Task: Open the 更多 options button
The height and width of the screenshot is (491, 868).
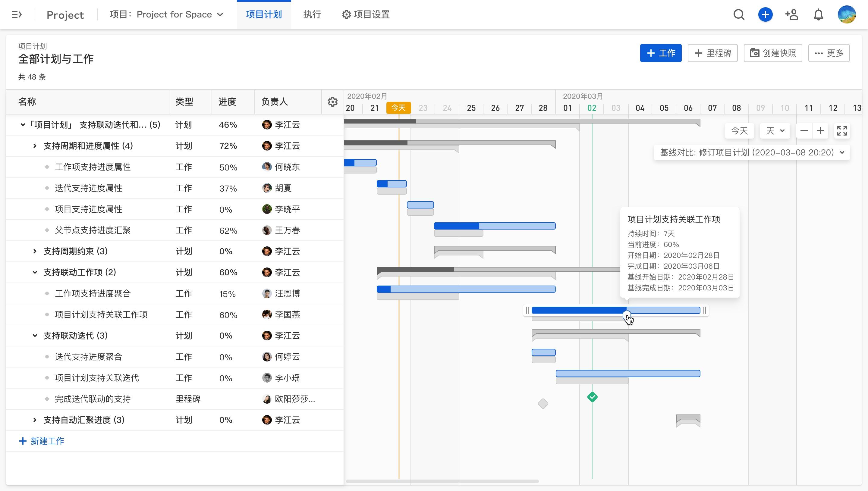Action: 829,53
